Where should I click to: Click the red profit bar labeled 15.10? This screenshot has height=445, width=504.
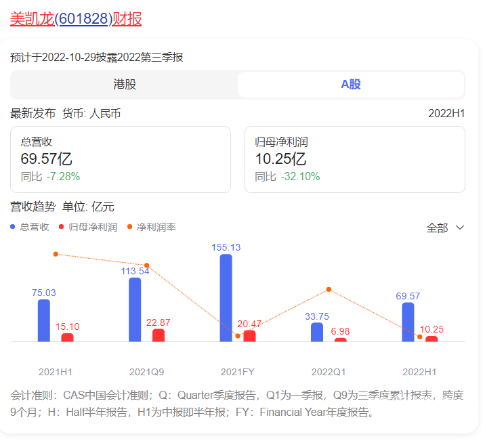coord(68,337)
